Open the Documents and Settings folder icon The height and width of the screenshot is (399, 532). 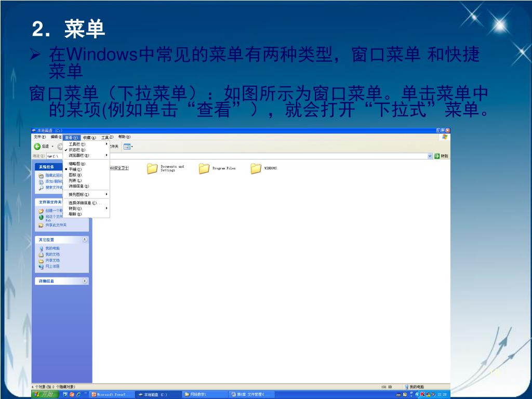click(x=152, y=168)
